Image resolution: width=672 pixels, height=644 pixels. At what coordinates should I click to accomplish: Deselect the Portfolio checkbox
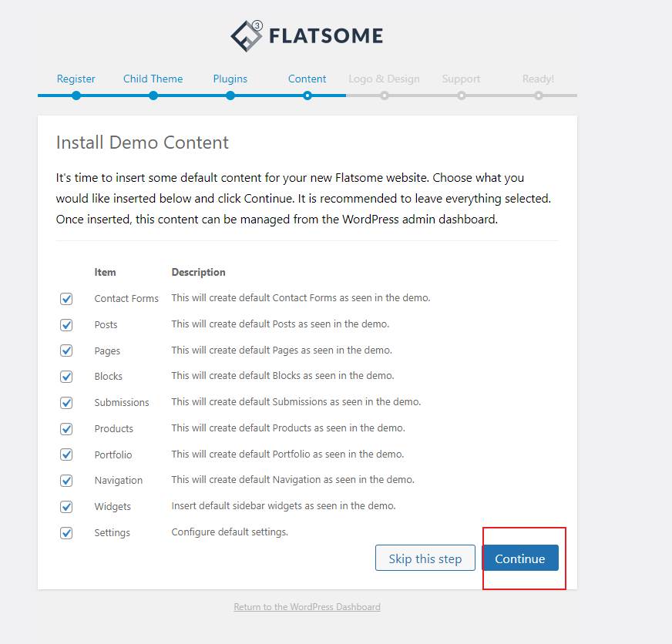[66, 454]
